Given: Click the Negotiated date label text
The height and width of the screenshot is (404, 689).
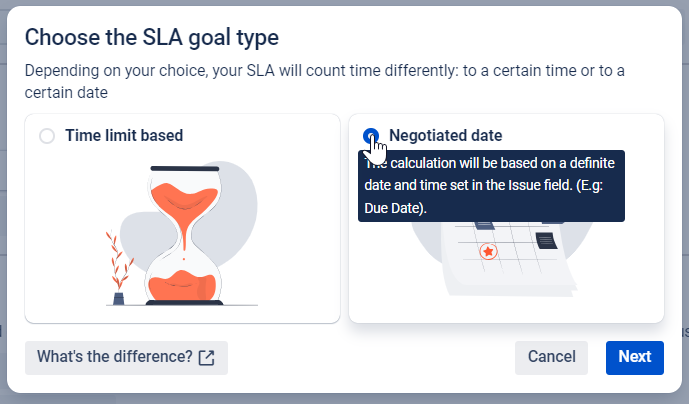Looking at the screenshot, I should point(446,136).
